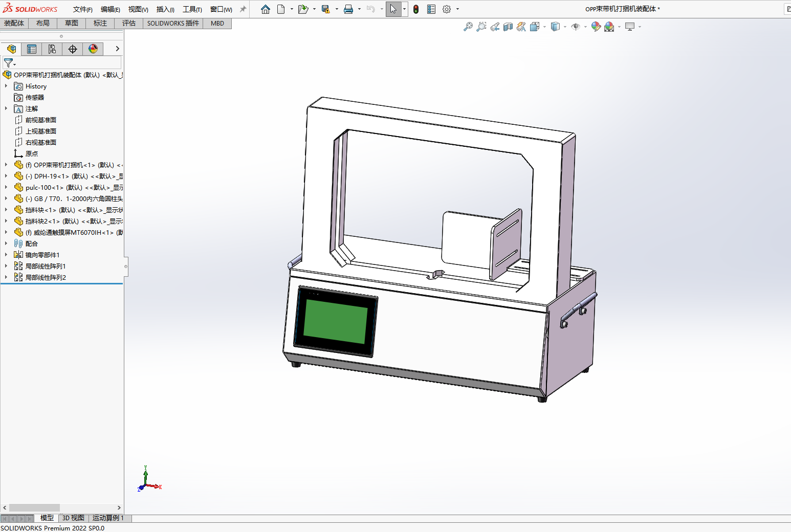This screenshot has width=791, height=532.
Task: Click the Display Style cube icon
Action: [555, 27]
